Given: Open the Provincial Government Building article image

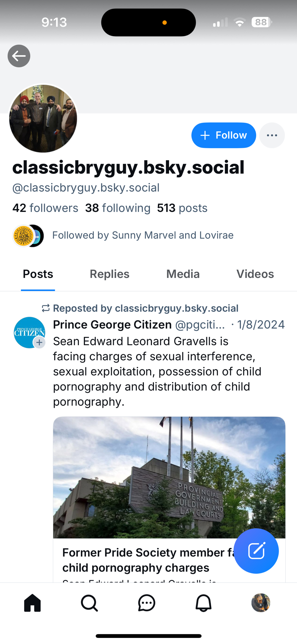Looking at the screenshot, I should 169,477.
